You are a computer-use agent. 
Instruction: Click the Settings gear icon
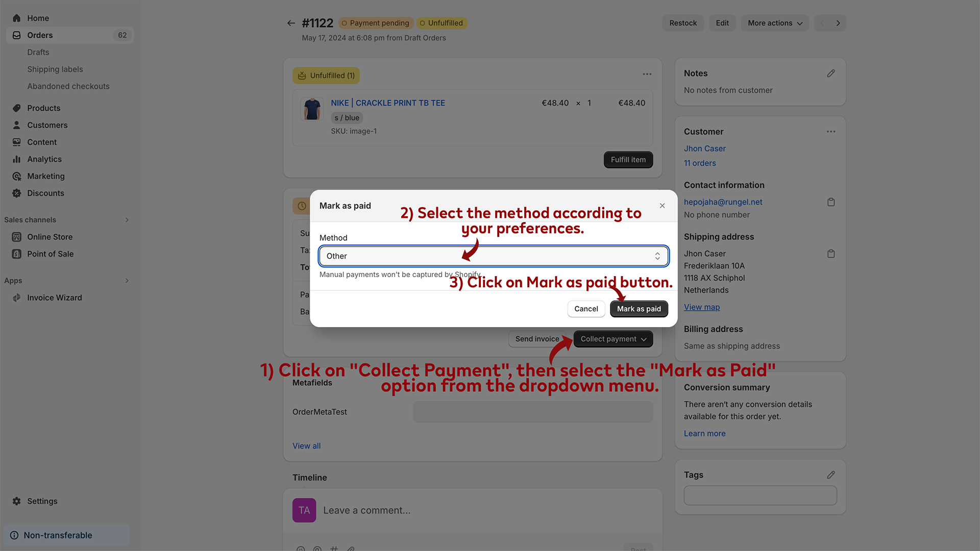coord(17,501)
